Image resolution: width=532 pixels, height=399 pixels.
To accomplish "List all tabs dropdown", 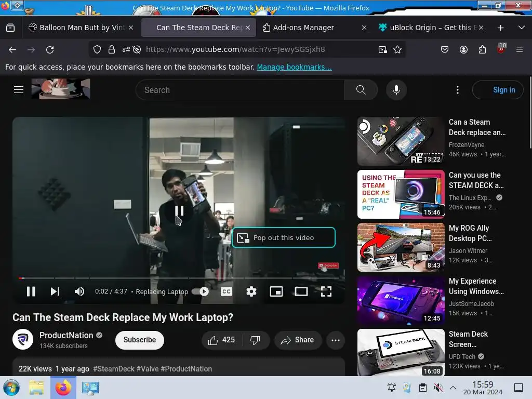I will pos(522,28).
